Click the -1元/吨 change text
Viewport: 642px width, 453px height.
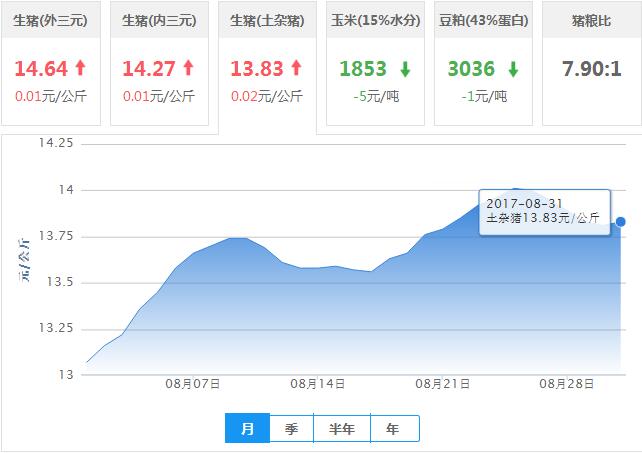[484, 96]
